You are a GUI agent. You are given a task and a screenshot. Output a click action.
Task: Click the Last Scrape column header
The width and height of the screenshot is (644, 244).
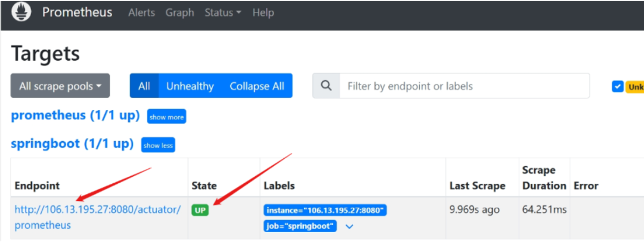pyautogui.click(x=478, y=186)
